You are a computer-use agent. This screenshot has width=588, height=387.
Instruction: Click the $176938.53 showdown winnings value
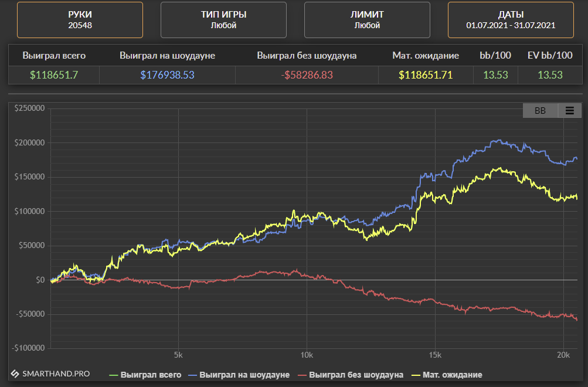(x=167, y=75)
